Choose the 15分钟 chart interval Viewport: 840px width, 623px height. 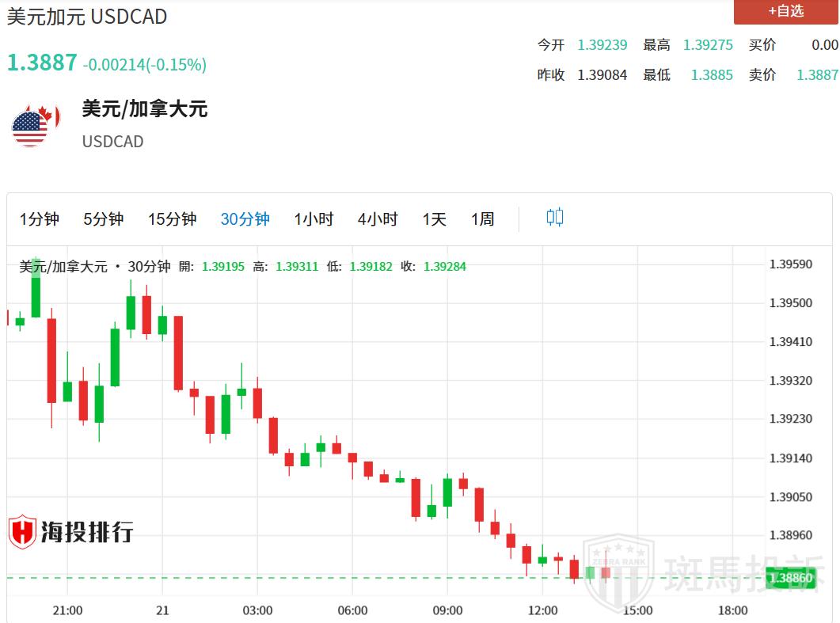pos(172,219)
